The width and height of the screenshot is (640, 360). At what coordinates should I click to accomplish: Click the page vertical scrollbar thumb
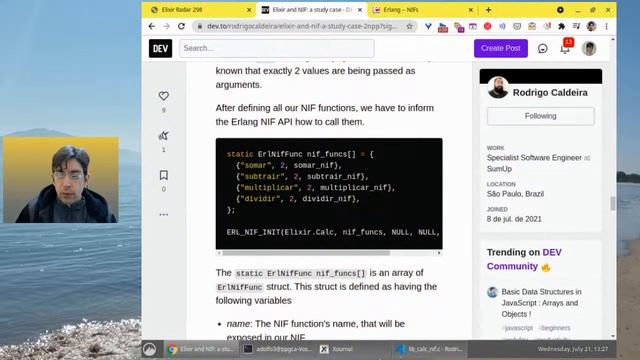pyautogui.click(x=613, y=203)
